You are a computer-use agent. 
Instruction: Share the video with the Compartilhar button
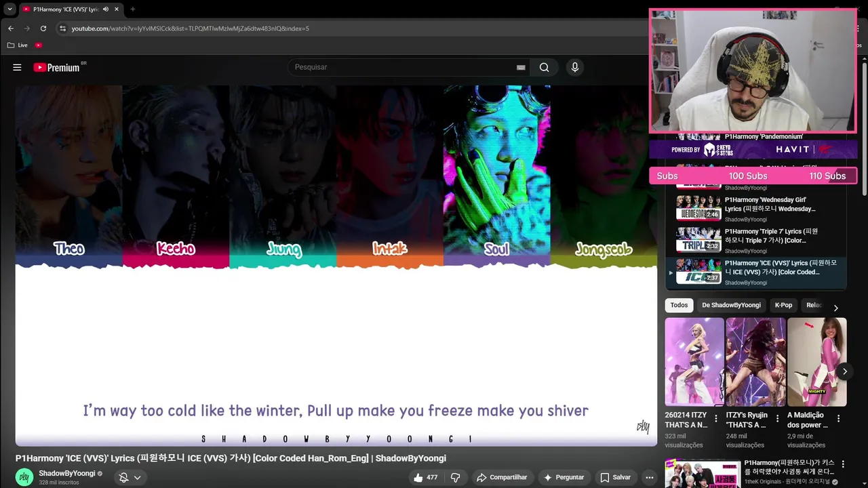point(502,477)
